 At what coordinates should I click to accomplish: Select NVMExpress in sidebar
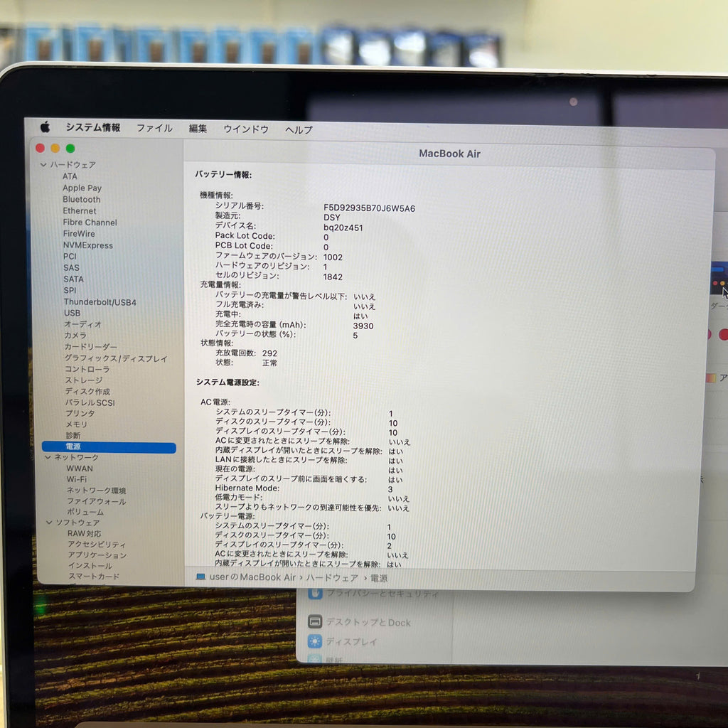point(88,245)
